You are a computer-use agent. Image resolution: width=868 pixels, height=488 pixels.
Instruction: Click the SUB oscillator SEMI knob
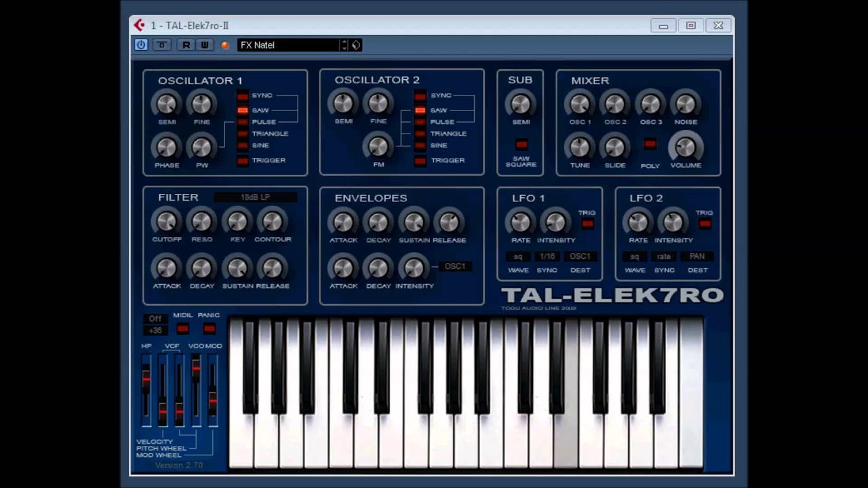coord(520,104)
